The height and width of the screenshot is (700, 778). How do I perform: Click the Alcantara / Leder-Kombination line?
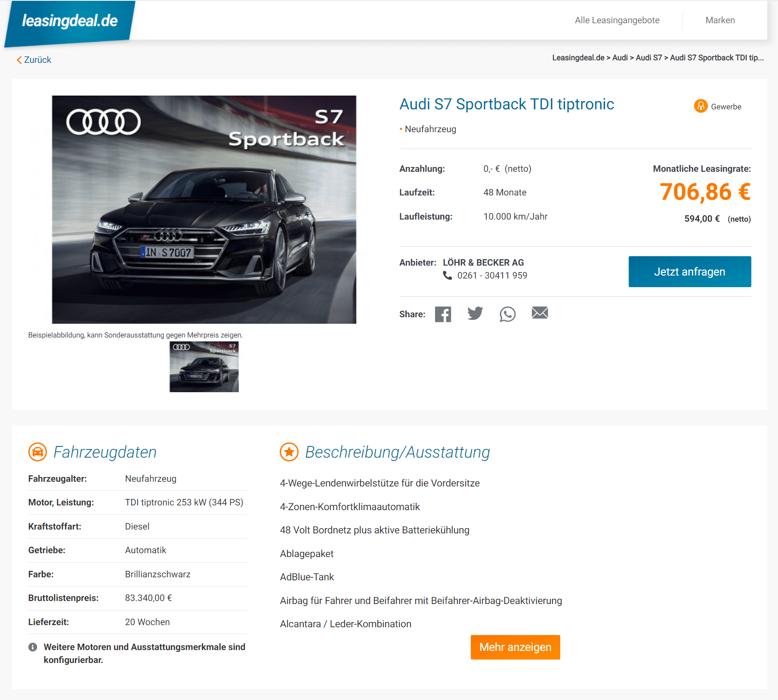(346, 624)
